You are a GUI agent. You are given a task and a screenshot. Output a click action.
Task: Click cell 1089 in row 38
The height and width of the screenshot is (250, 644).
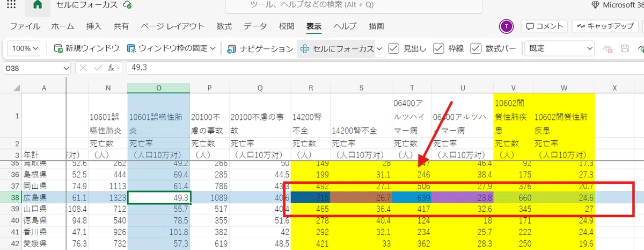pos(209,198)
